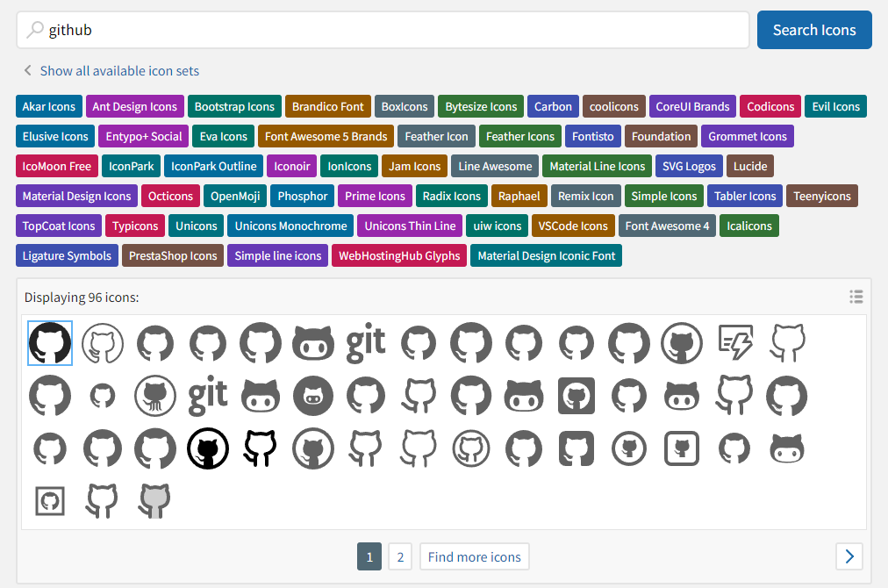Go to next page with right arrow
Screen dimensions: 888x588
pyautogui.click(x=849, y=556)
